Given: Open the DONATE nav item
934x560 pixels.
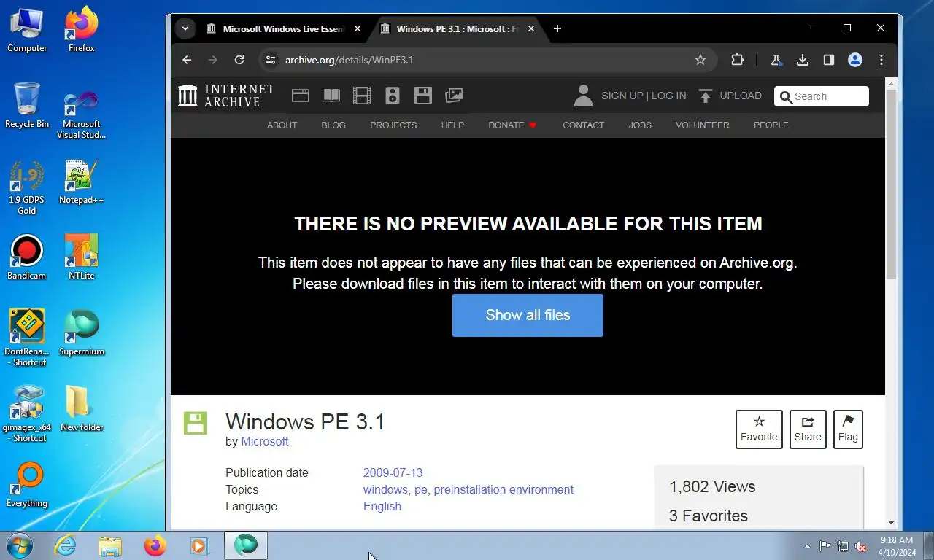Looking at the screenshot, I should click(x=512, y=125).
